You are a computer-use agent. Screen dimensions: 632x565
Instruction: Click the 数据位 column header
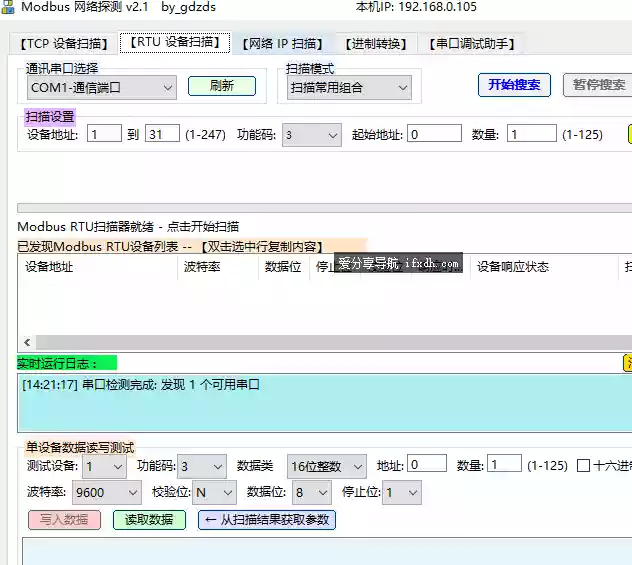(x=283, y=267)
